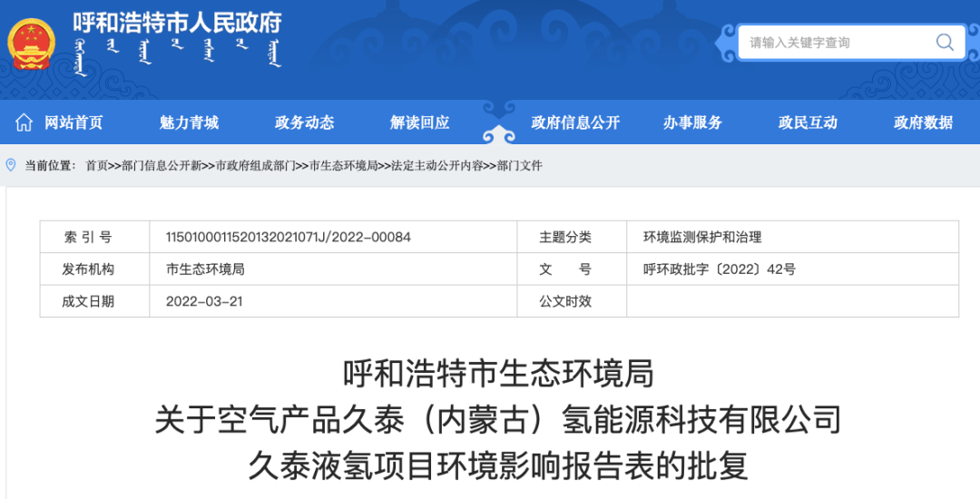Select index number 11501000115201320210 71J/2022-00084
Screen dimensions: 980x499
[289, 238]
